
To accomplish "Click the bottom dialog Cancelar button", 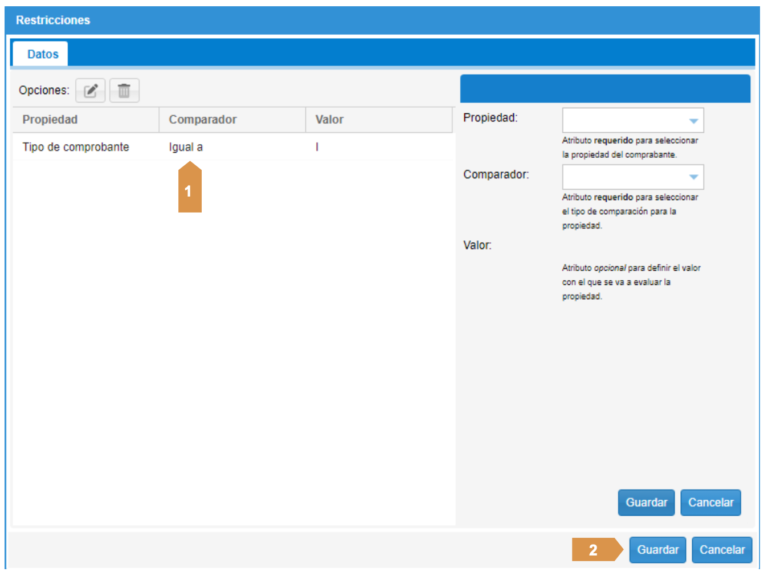I will coord(721,549).
